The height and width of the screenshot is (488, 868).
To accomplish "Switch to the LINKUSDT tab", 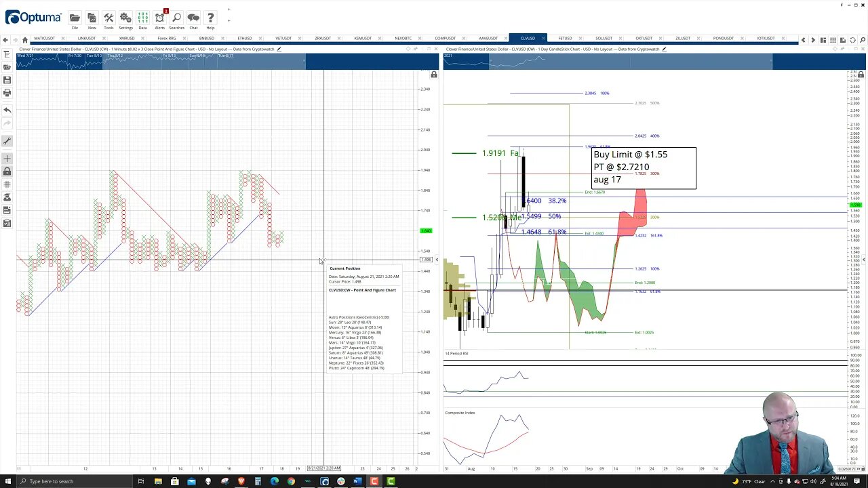I will click(86, 39).
